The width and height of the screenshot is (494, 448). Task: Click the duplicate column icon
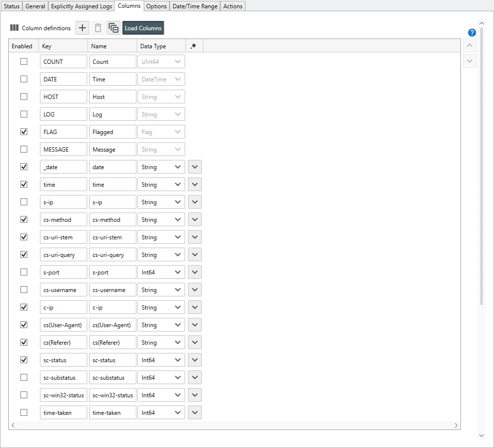[114, 28]
